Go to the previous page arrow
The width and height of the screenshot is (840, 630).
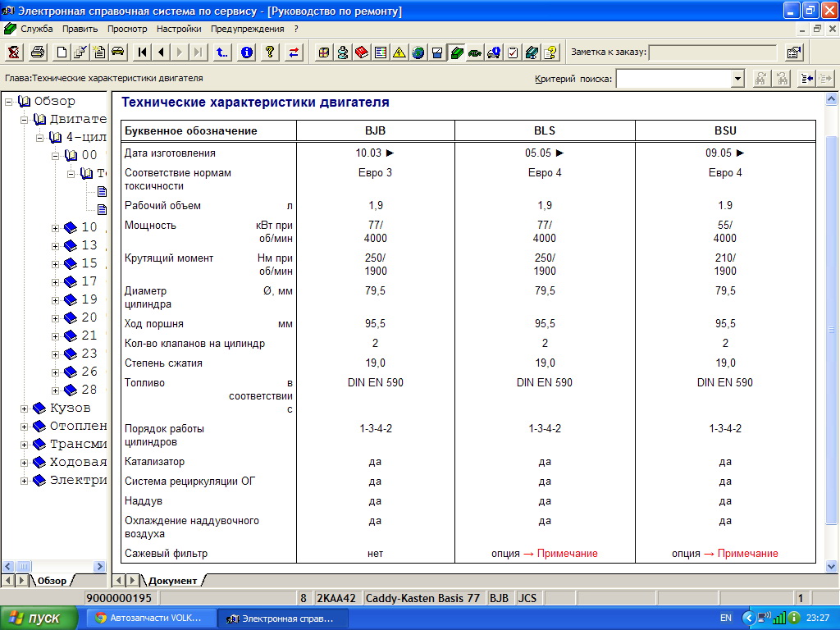(161, 52)
